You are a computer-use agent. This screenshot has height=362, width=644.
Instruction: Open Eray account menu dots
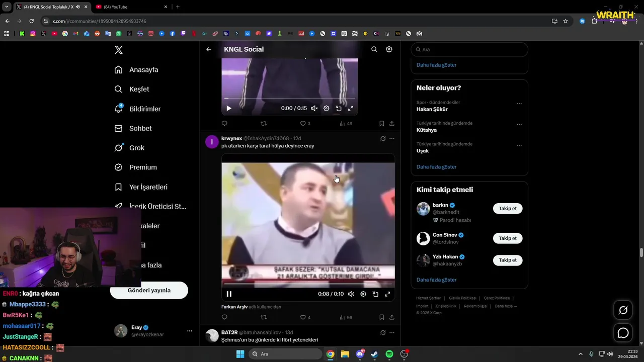tap(190, 331)
